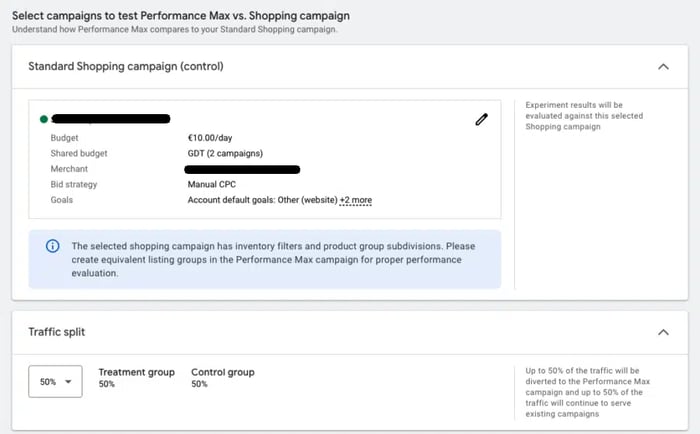Open the 50% traffic split dropdown
The width and height of the screenshot is (700, 434).
click(55, 381)
